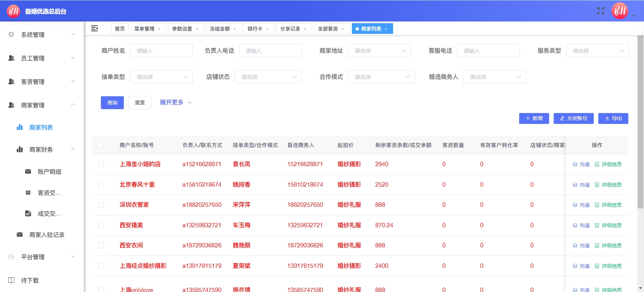644x292 pixels.
Task: Close the 冻结金额 tab
Action: click(x=235, y=29)
